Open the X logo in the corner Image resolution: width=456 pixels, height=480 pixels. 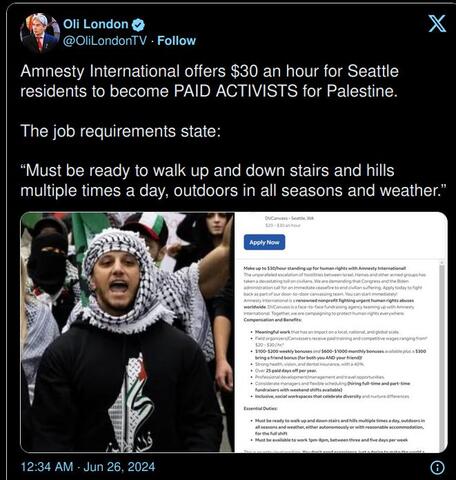(x=437, y=23)
